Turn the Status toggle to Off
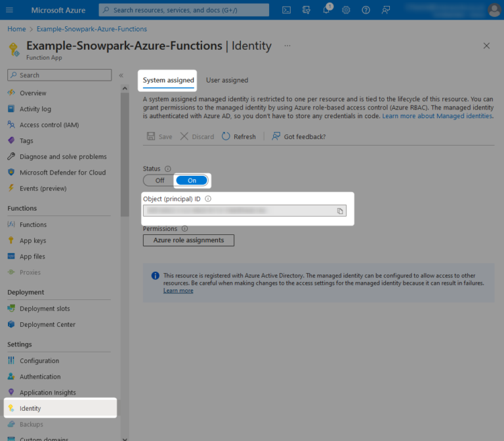This screenshot has width=504, height=441. click(x=159, y=180)
